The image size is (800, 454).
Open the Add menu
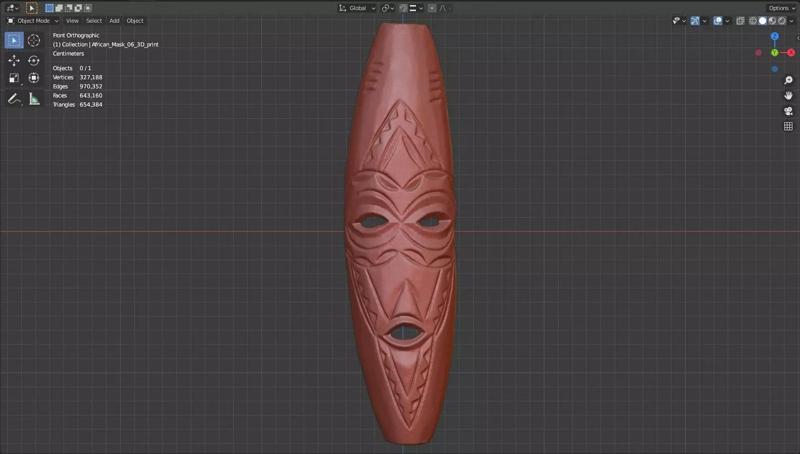[x=114, y=21]
